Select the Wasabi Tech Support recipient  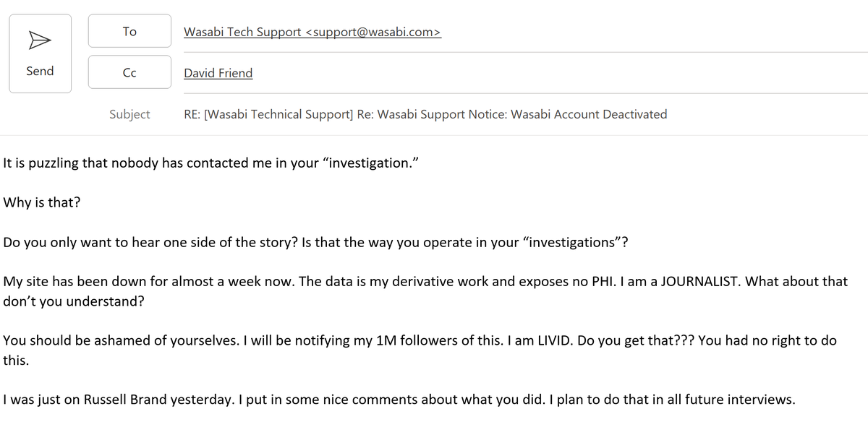(312, 32)
